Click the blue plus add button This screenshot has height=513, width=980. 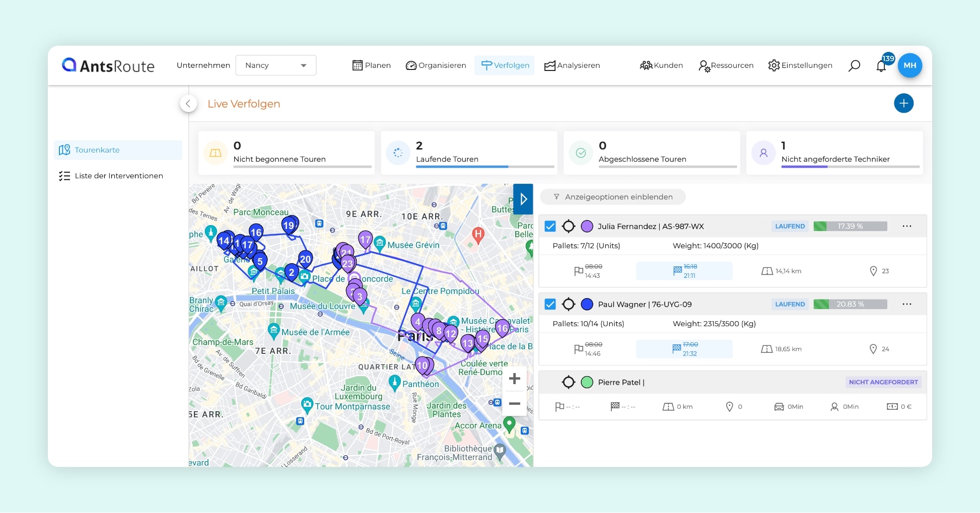click(903, 103)
